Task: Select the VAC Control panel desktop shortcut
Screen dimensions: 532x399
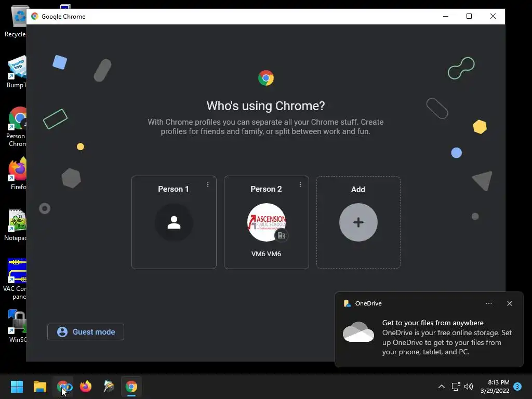Action: pos(15,279)
